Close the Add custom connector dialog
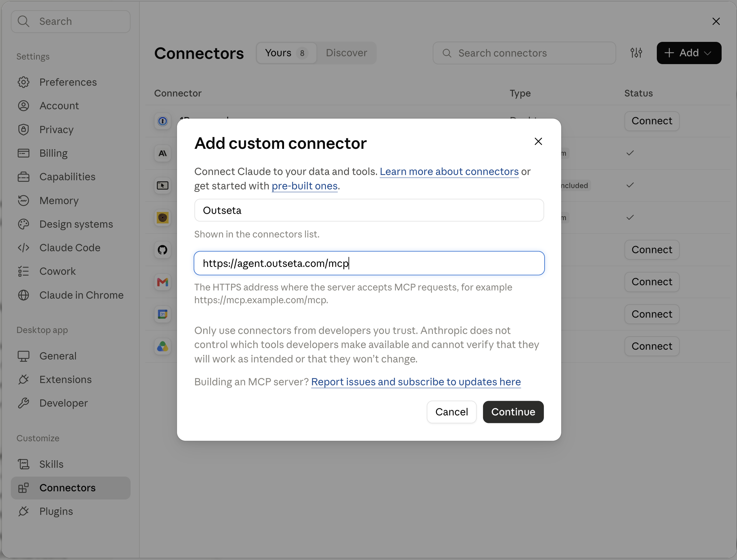Screen dimensions: 737x560 coord(538,141)
